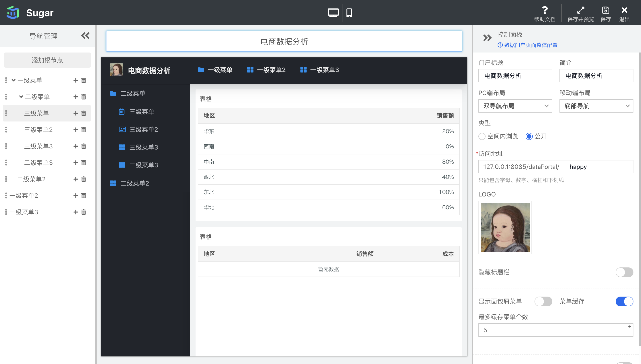
Task: Switch to desktop preview mode icon
Action: [333, 12]
